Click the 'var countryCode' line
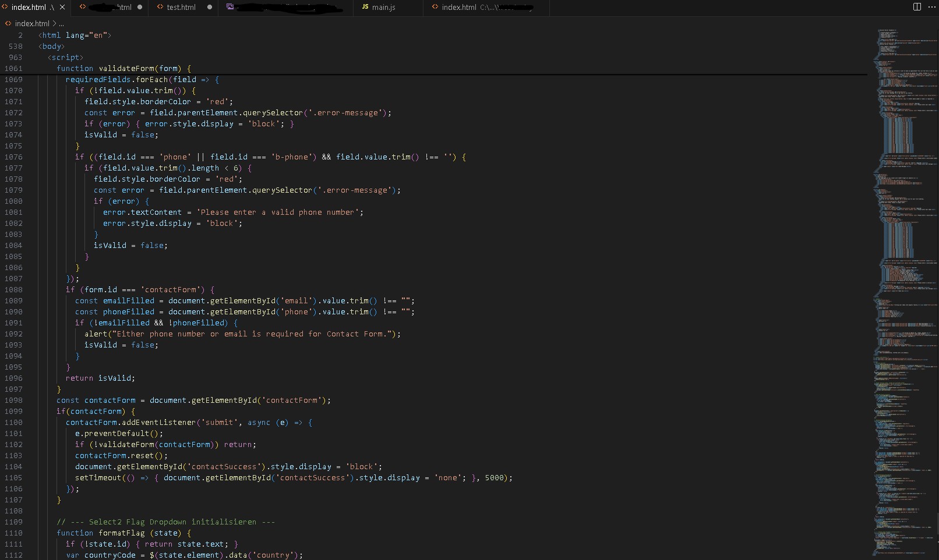The height and width of the screenshot is (560, 939). (x=184, y=555)
